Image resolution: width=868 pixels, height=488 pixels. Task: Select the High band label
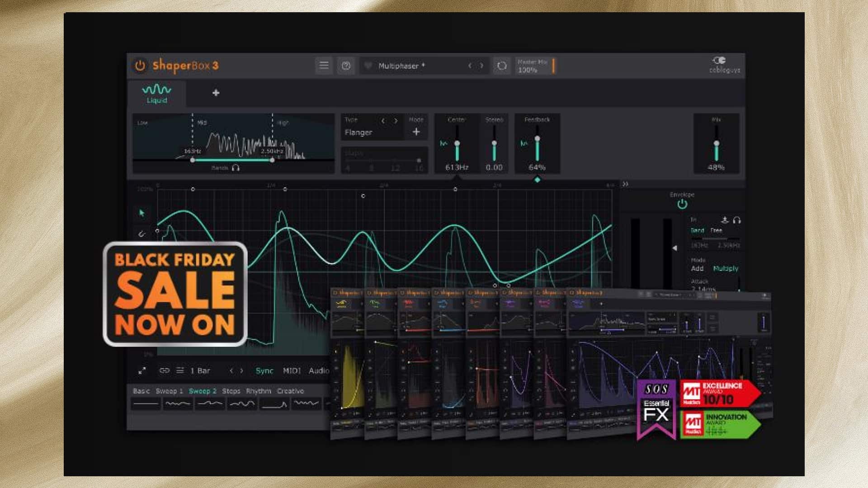pos(283,122)
